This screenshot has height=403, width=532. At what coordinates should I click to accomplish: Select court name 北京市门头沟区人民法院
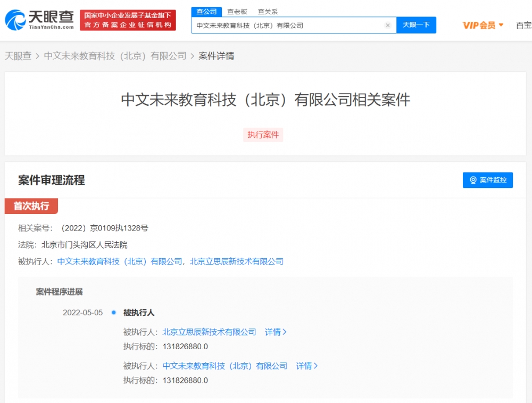[85, 245]
